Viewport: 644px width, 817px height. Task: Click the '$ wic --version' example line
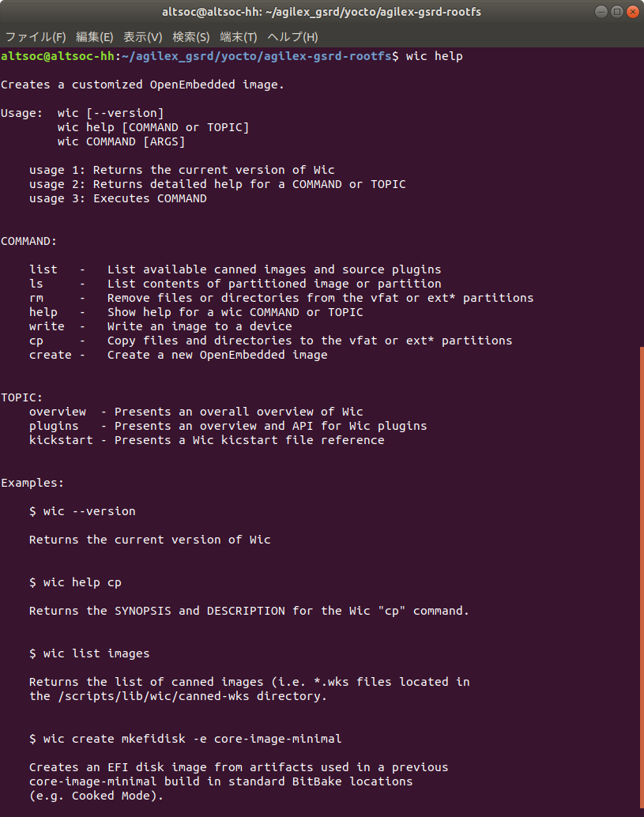point(82,511)
